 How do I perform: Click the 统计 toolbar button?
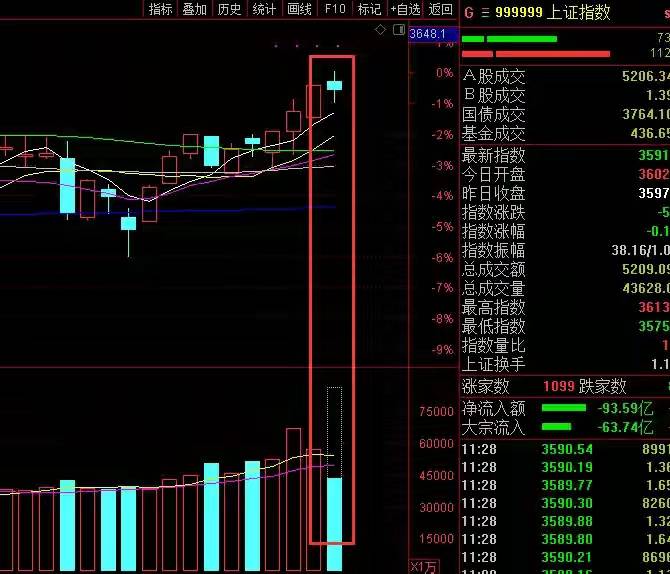pos(264,9)
